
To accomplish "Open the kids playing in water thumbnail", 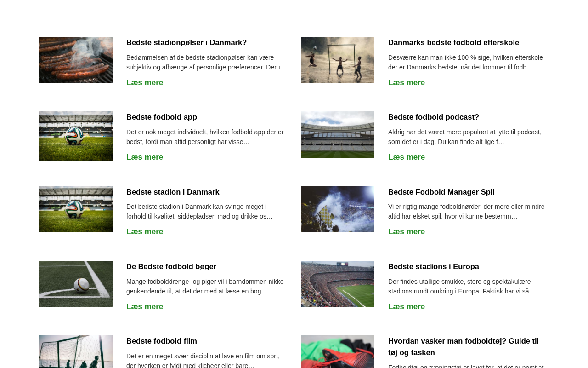I will 338,60.
